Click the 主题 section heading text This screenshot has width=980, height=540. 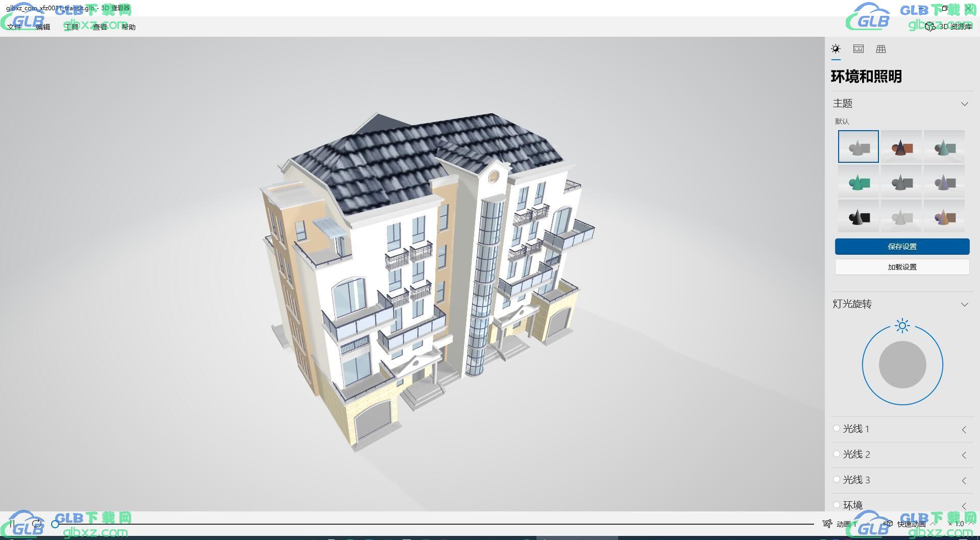(843, 104)
